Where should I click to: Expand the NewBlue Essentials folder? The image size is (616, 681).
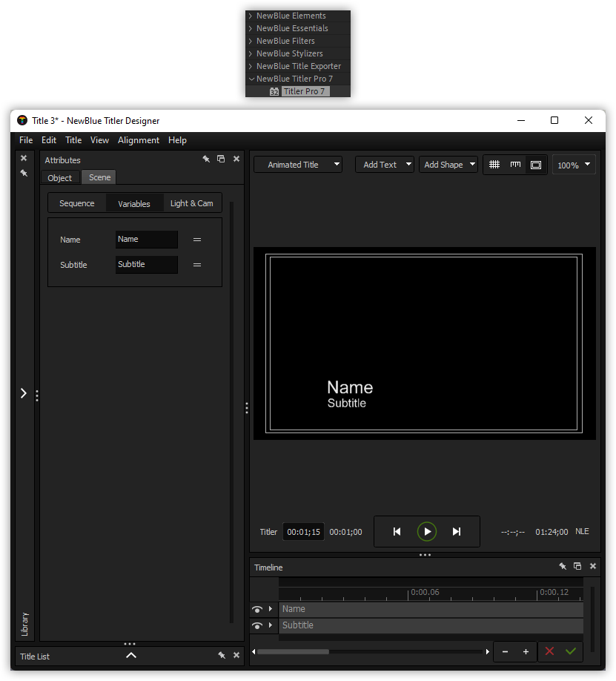pyautogui.click(x=251, y=29)
